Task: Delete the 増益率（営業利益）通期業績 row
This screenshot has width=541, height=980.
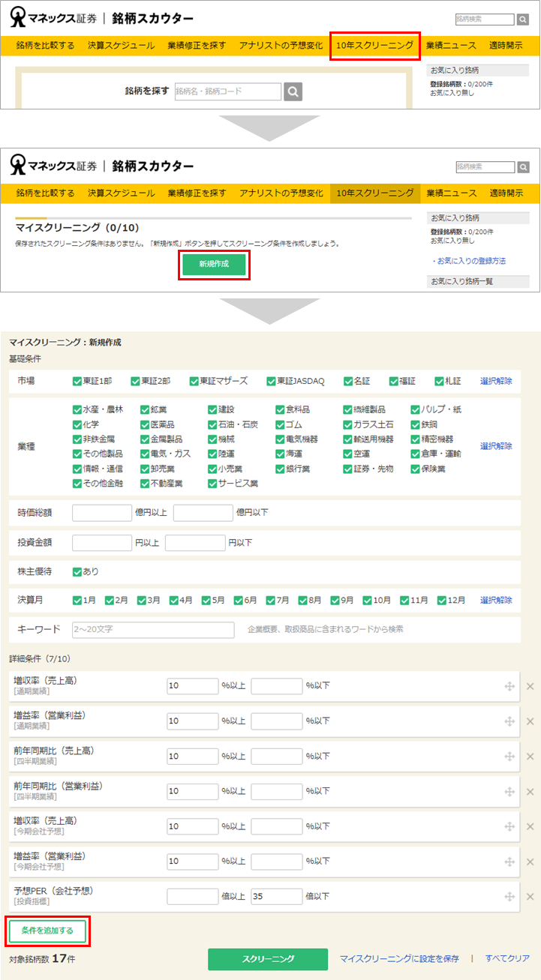Action: pos(530,721)
